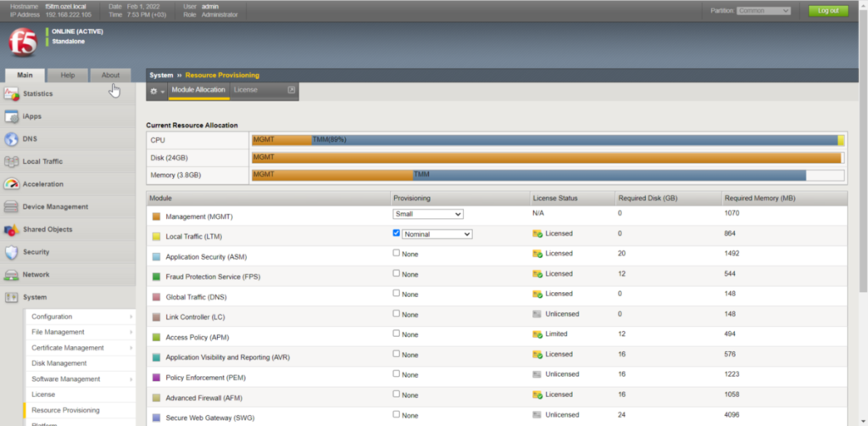868x426 pixels.
Task: Enable Link Controller (LC) checkbox
Action: tap(397, 313)
